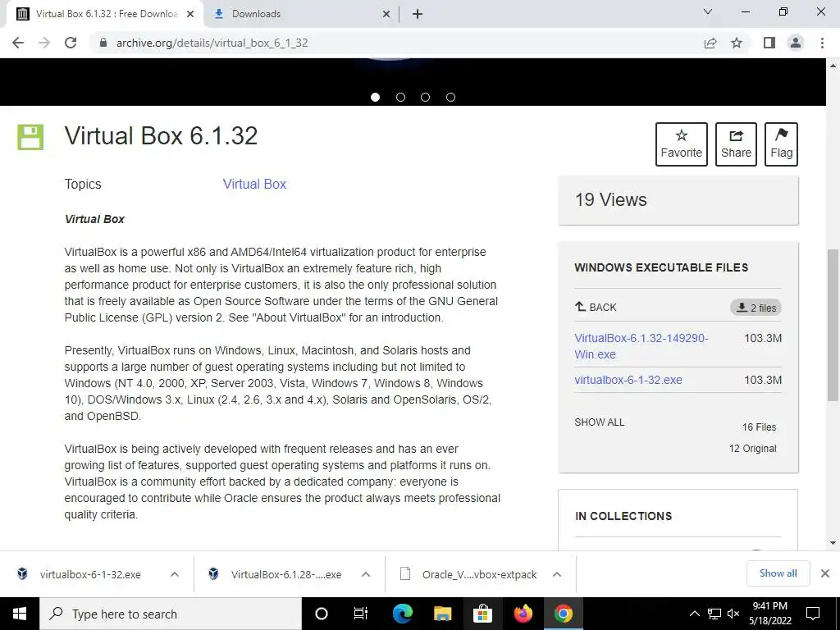The width and height of the screenshot is (840, 630).
Task: Open File Explorer from taskbar
Action: coord(442,614)
